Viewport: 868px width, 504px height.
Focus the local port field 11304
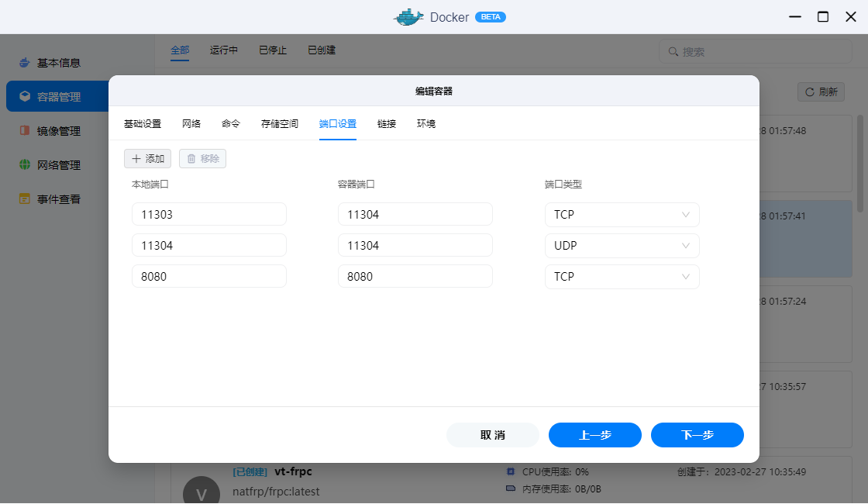click(208, 245)
